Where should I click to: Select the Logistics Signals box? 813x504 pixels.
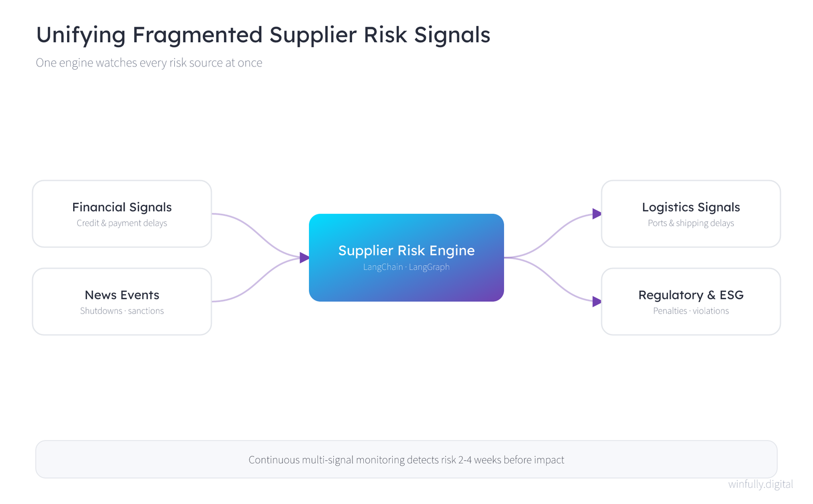tap(691, 214)
